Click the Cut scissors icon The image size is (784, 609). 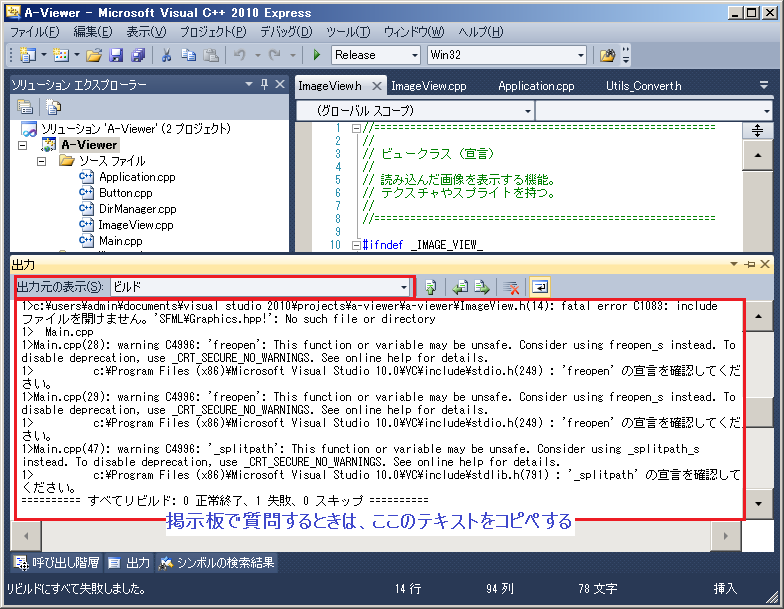pyautogui.click(x=166, y=55)
